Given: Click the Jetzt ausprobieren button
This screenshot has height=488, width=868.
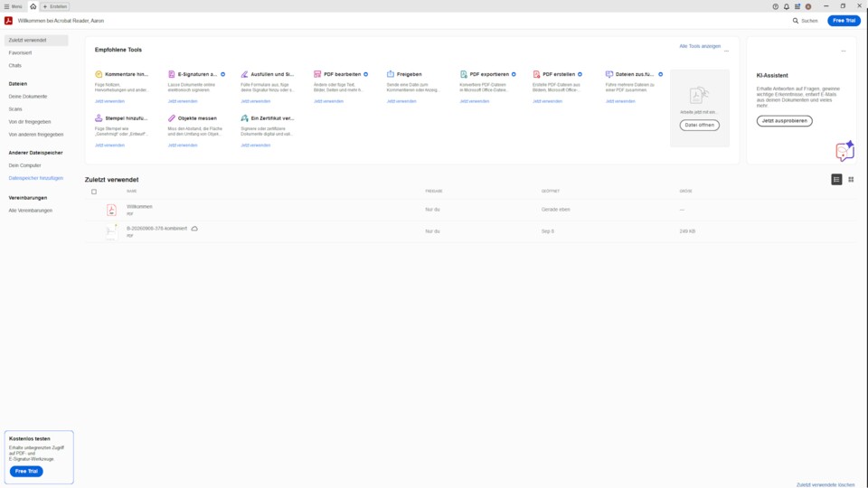Looking at the screenshot, I should point(785,120).
